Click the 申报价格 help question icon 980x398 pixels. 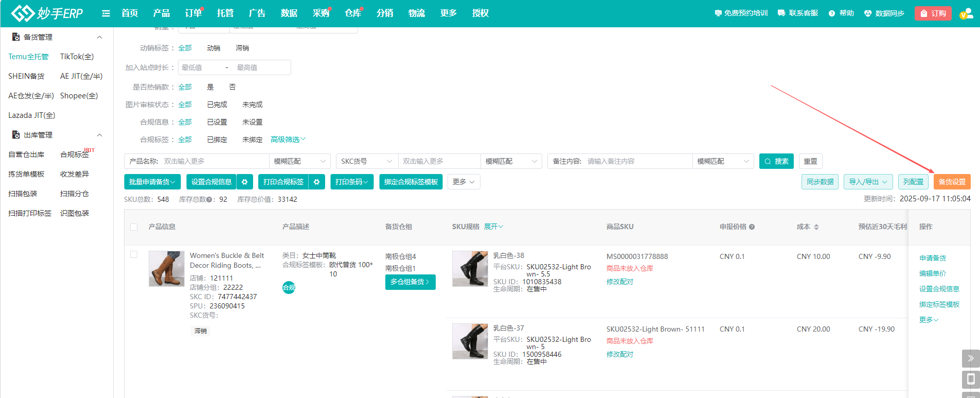tap(752, 227)
